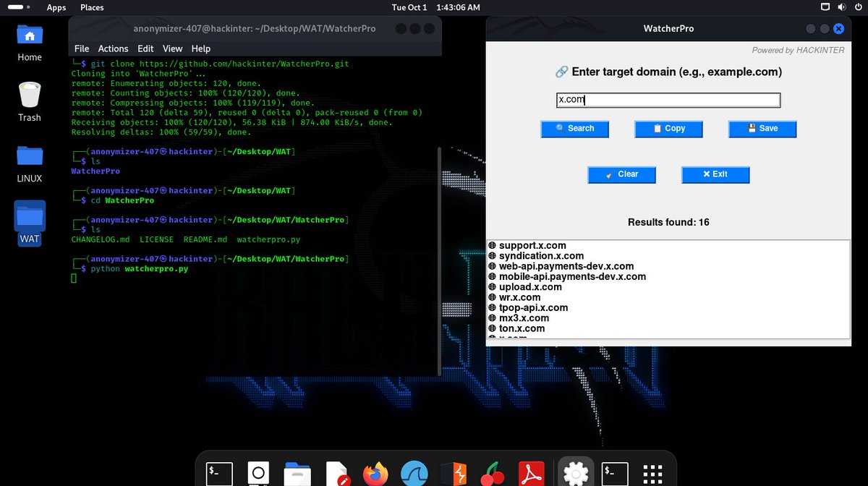
Task: Open CherryTree from the dock
Action: [493, 474]
